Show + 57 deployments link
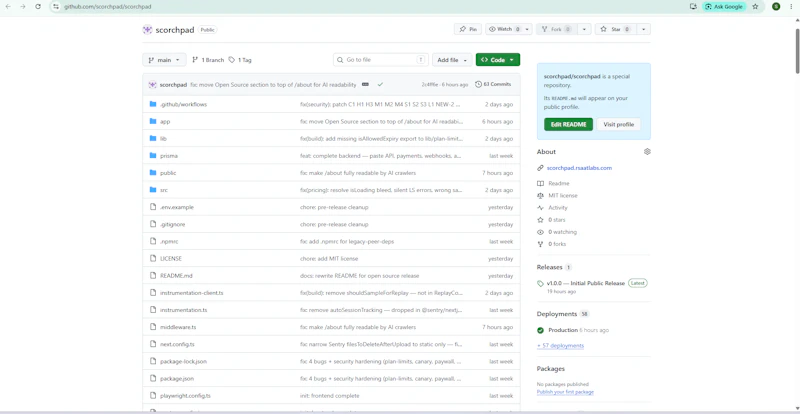 click(560, 346)
